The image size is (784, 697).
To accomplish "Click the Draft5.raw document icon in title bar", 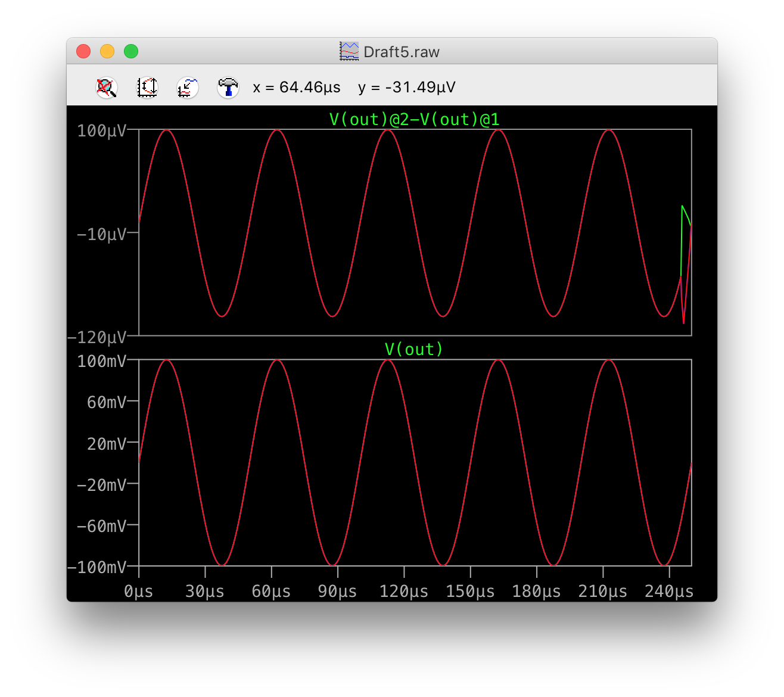I will pyautogui.click(x=349, y=52).
